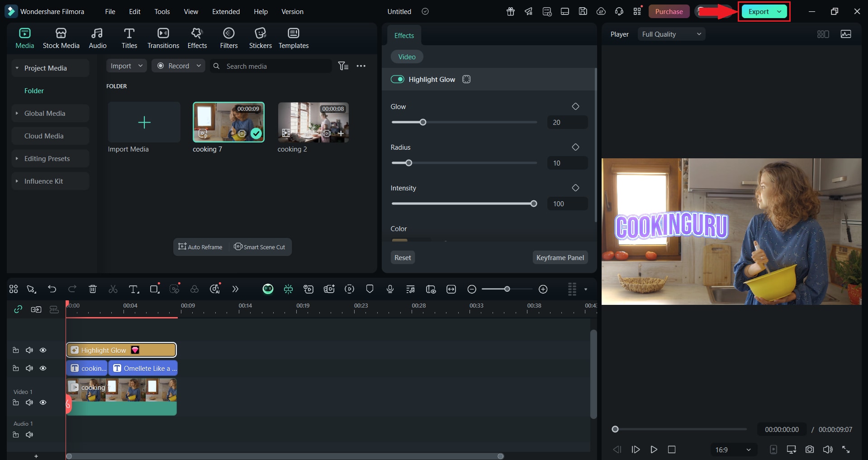This screenshot has width=868, height=460.
Task: Switch to the Video effects tab
Action: [406, 57]
